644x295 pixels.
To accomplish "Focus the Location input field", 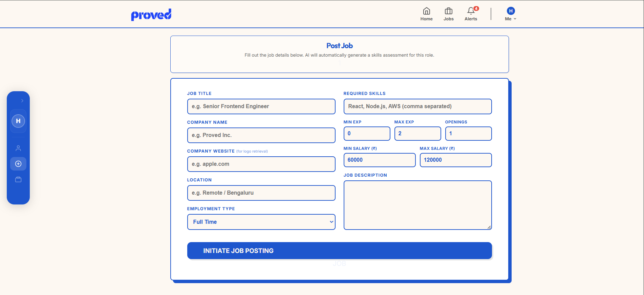I will (x=261, y=193).
